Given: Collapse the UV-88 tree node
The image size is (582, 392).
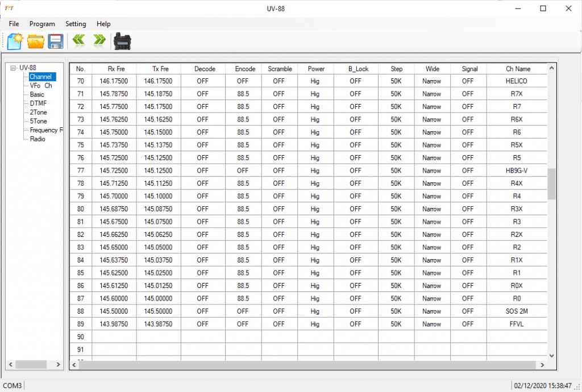Looking at the screenshot, I should (x=14, y=68).
